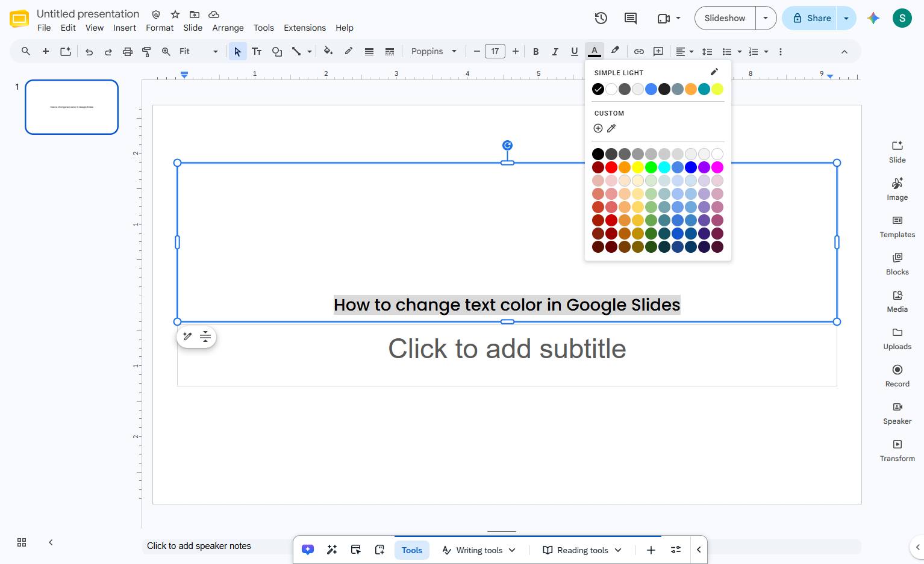Viewport: 924px width, 564px height.
Task: Pick pure red standard swatch
Action: [611, 167]
